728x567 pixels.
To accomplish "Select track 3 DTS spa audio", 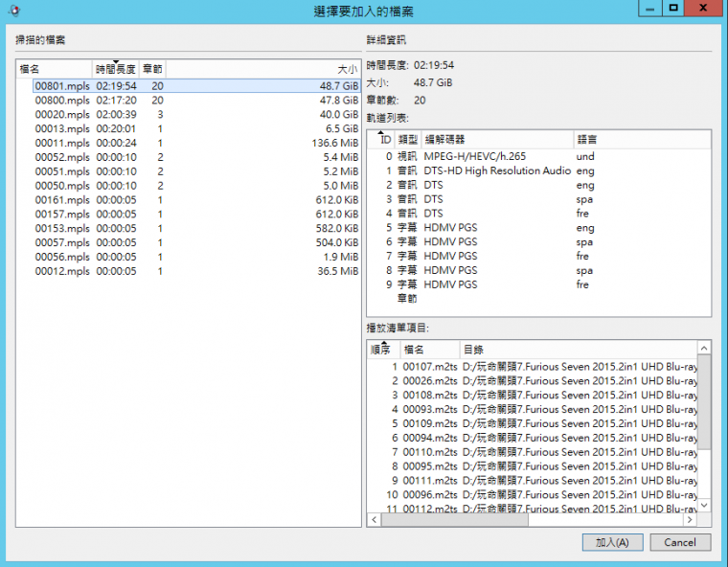I will tap(539, 199).
